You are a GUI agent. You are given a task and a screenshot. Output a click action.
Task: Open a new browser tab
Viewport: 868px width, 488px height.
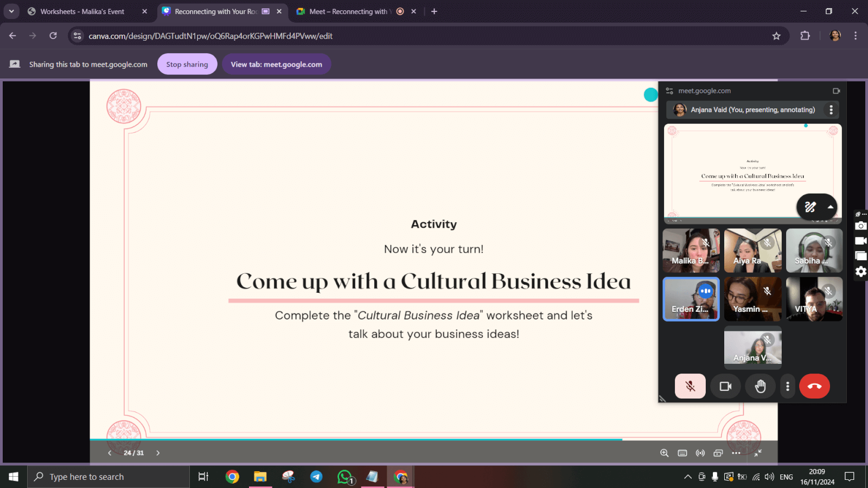pyautogui.click(x=434, y=11)
